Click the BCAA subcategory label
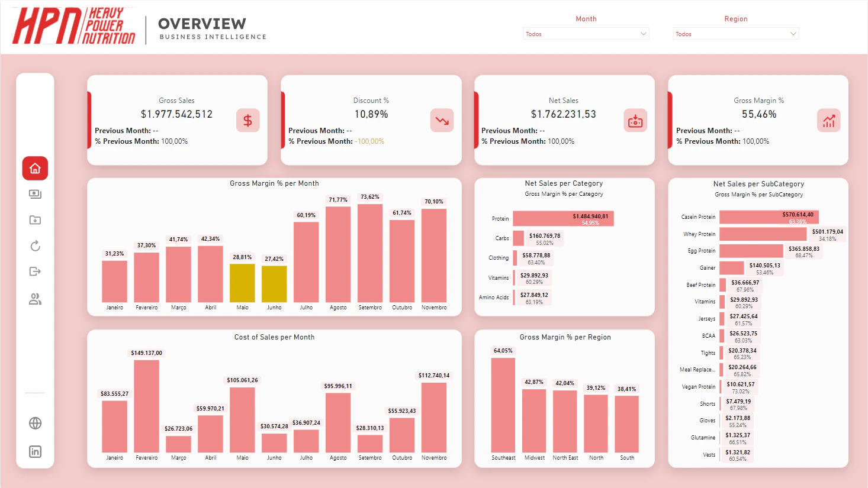Image resolution: width=868 pixels, height=488 pixels. point(709,336)
